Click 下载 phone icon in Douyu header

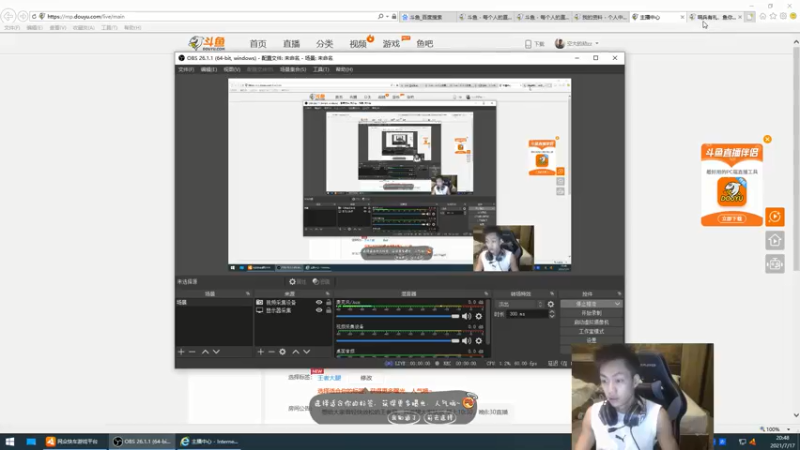[528, 44]
